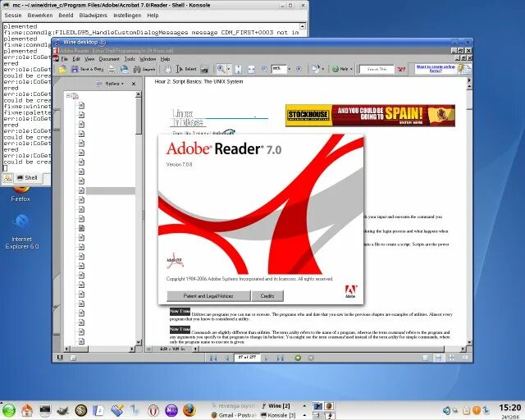Go to the last page

coord(281,358)
